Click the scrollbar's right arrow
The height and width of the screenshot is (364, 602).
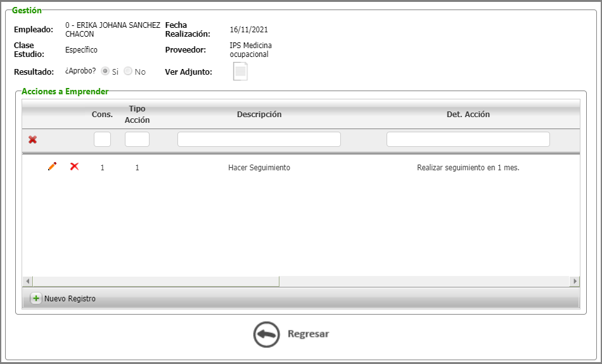tap(575, 281)
